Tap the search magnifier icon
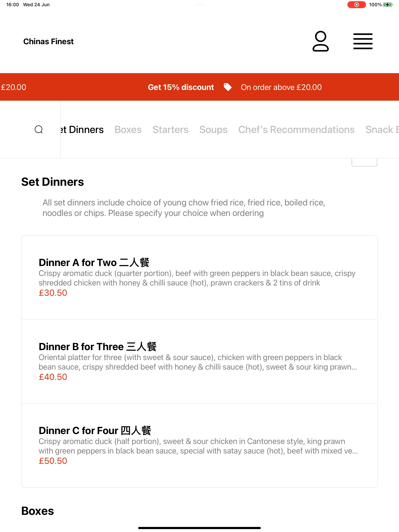The height and width of the screenshot is (532, 399). pyautogui.click(x=39, y=129)
